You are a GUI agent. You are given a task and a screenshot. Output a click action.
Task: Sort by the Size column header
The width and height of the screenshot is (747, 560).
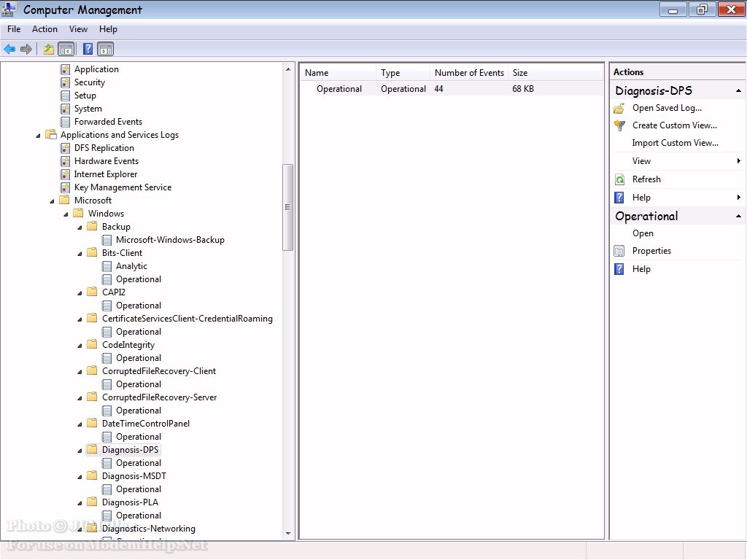click(555, 73)
